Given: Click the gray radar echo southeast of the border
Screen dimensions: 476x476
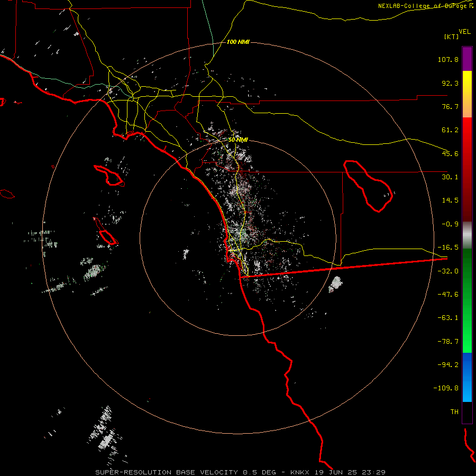Looking at the screenshot, I should click(x=335, y=285).
